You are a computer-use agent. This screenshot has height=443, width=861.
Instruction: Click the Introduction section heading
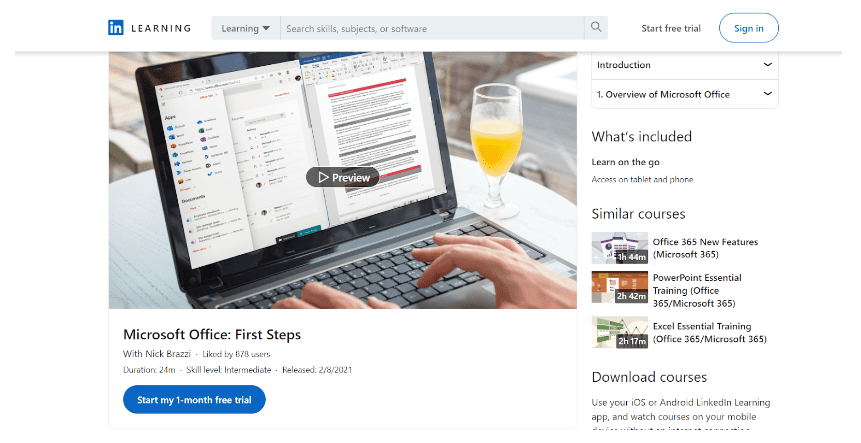point(624,65)
